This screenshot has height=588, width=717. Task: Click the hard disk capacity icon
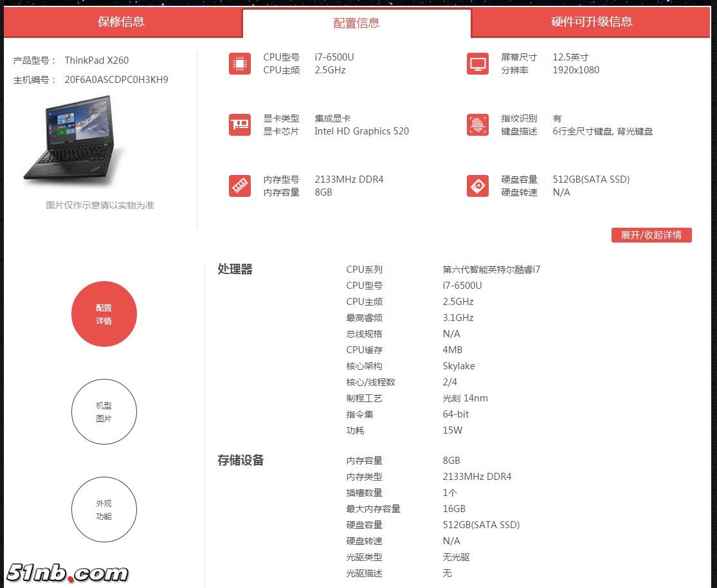pyautogui.click(x=478, y=186)
